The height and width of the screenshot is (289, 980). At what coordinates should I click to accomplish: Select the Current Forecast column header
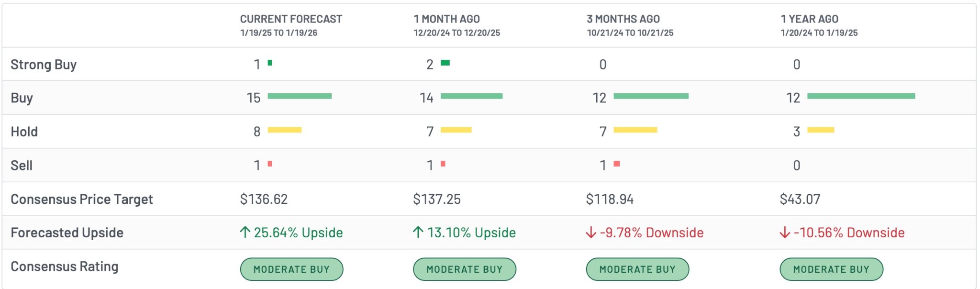(291, 19)
